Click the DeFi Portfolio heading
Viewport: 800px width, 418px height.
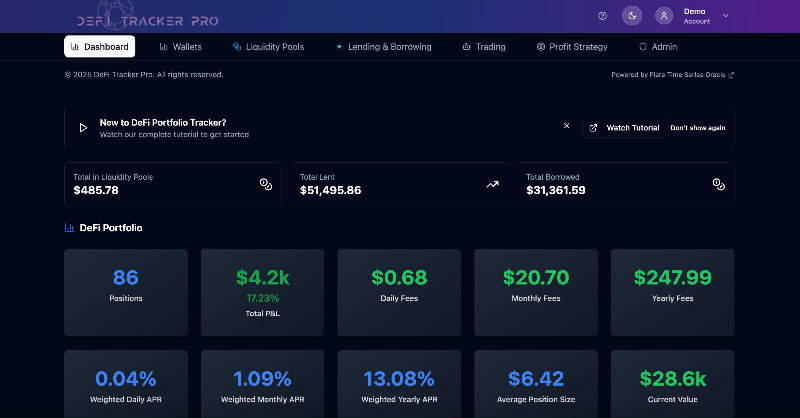point(111,228)
